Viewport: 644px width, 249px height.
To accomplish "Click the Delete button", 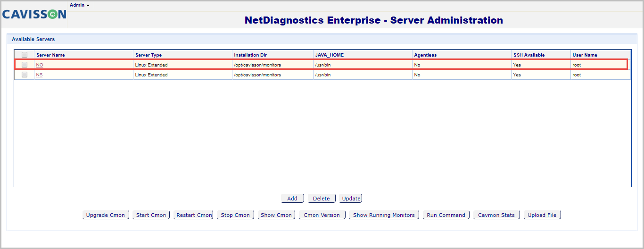I will 322,199.
